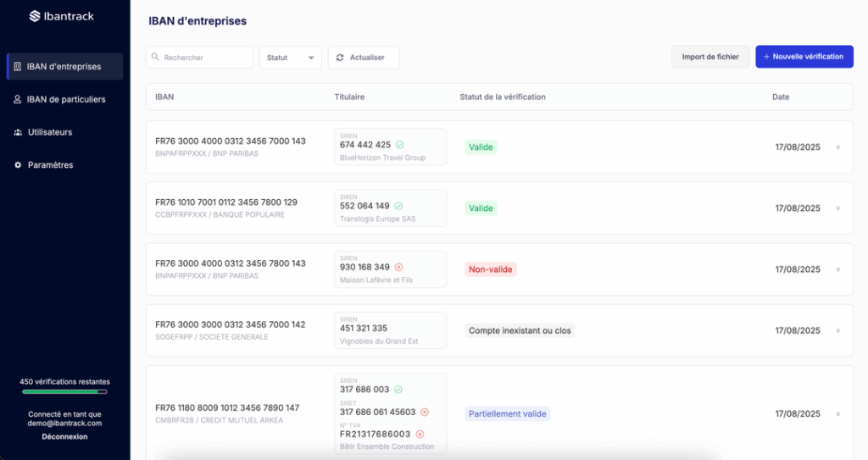868x460 pixels.
Task: Click red cross icon next to SIREN 930 168 349
Action: [x=398, y=267]
